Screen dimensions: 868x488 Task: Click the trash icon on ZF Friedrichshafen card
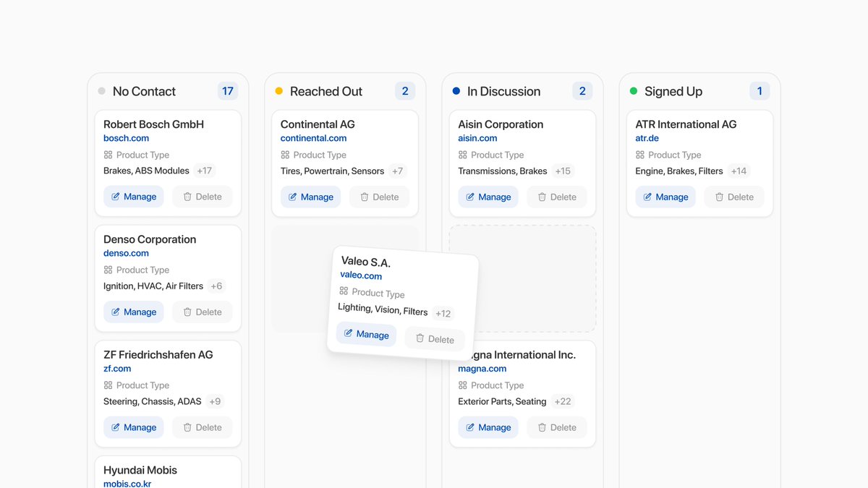click(x=187, y=427)
